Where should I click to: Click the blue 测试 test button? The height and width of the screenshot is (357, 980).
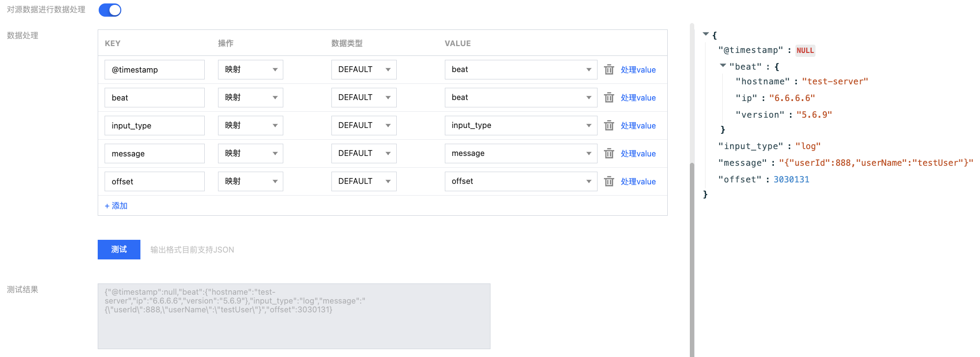(119, 250)
